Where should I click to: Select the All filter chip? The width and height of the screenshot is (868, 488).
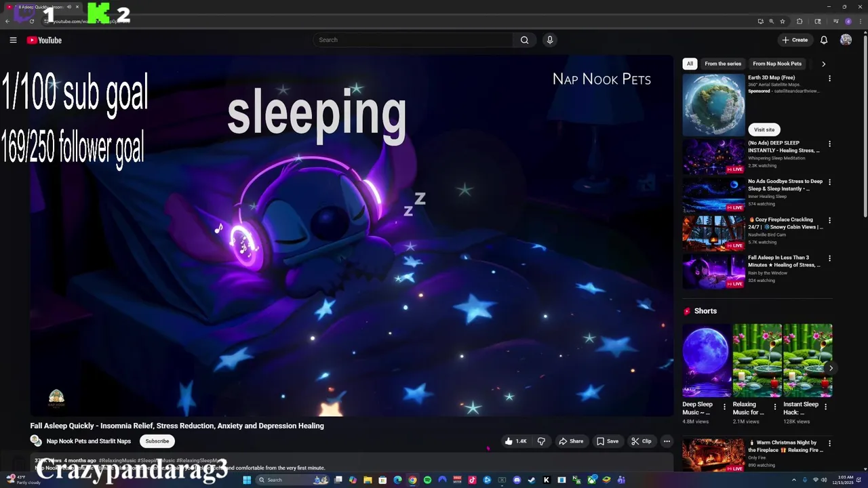[x=690, y=64]
